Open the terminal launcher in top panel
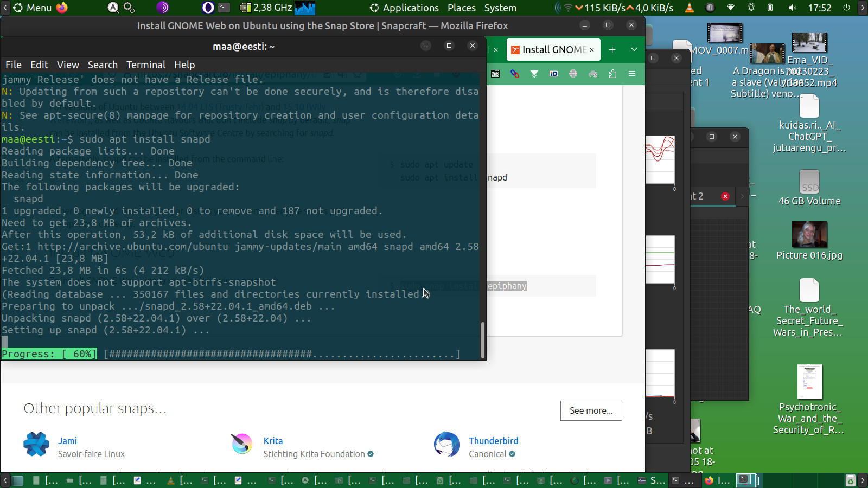Screen dimensions: 868x488 [x=224, y=8]
